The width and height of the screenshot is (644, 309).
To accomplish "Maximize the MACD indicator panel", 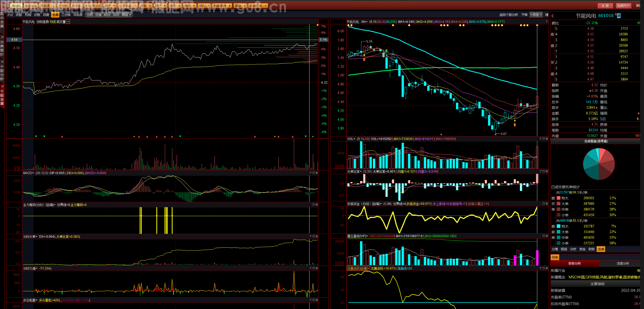I will 314,173.
